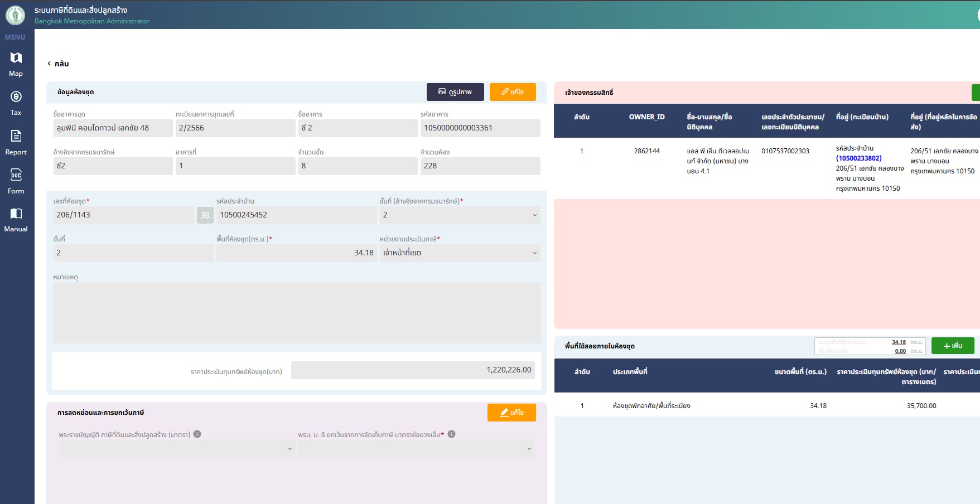Viewport: 980px width, 504px height.
Task: Click underlined 0.00 remaining area value
Action: (900, 351)
